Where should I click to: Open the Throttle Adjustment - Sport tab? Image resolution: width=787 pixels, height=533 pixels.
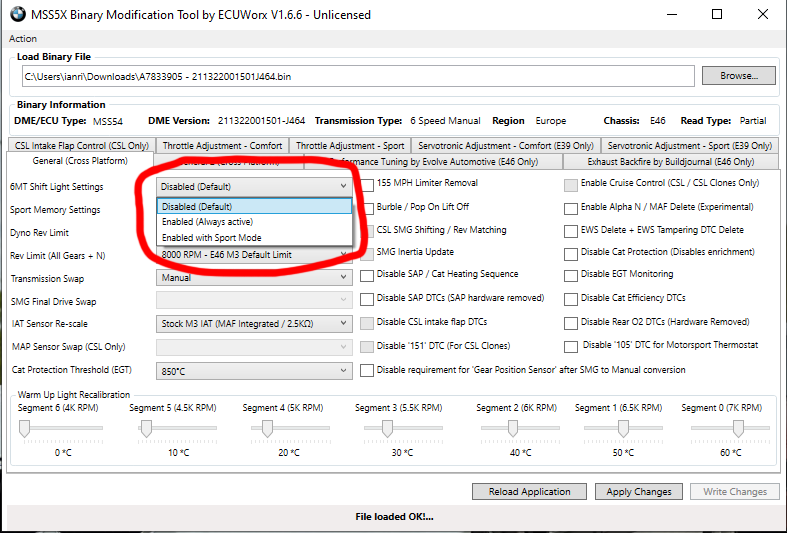(x=350, y=145)
